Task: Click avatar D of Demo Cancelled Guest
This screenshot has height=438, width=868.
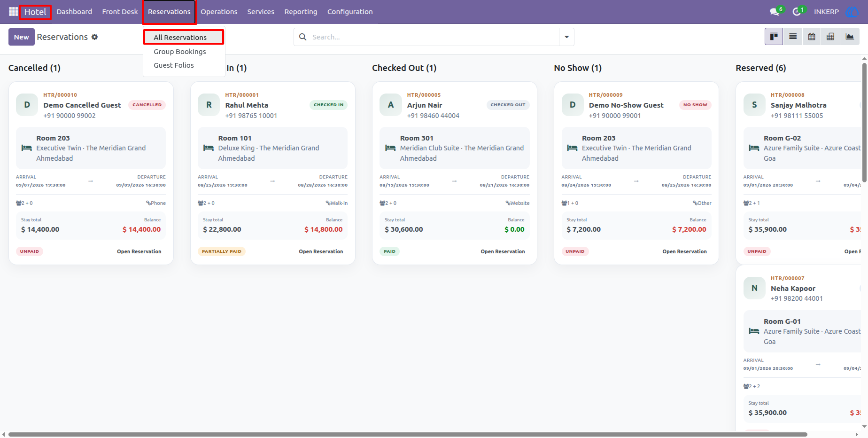Action: 27,105
